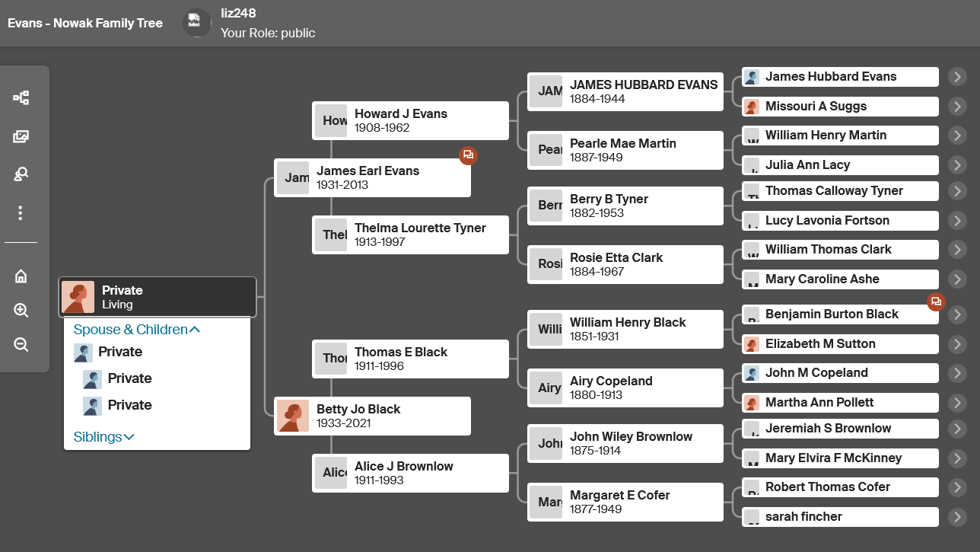
Task: Select Betty Jo Black person card
Action: click(x=372, y=416)
